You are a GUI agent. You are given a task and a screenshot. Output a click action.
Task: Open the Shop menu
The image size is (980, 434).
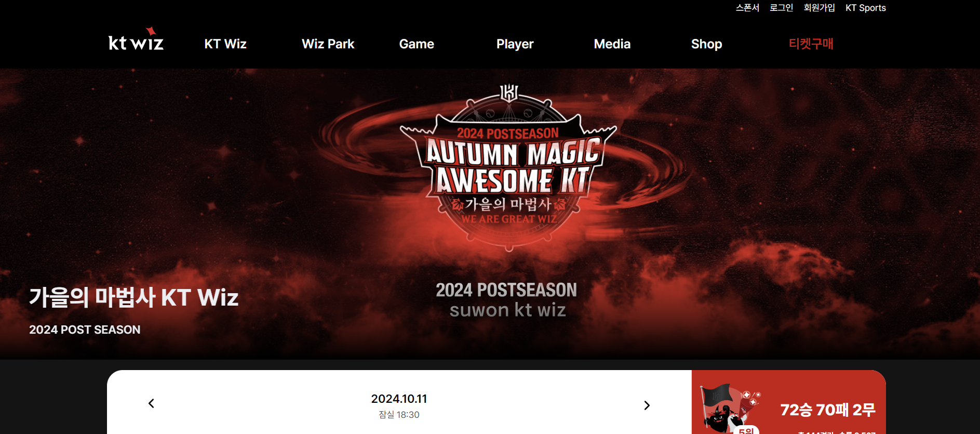tap(706, 44)
